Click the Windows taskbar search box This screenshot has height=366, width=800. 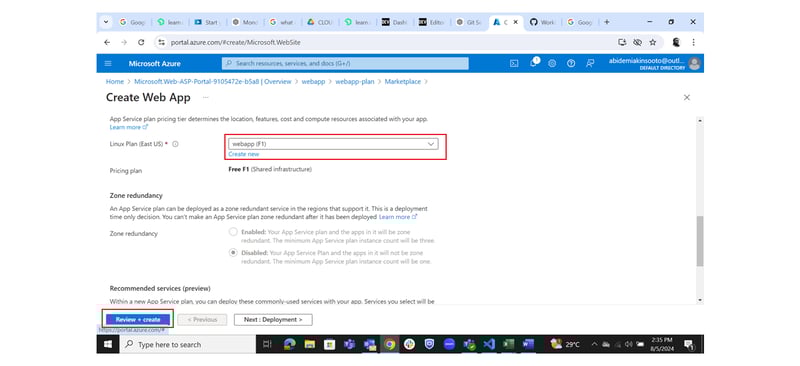[x=187, y=345]
